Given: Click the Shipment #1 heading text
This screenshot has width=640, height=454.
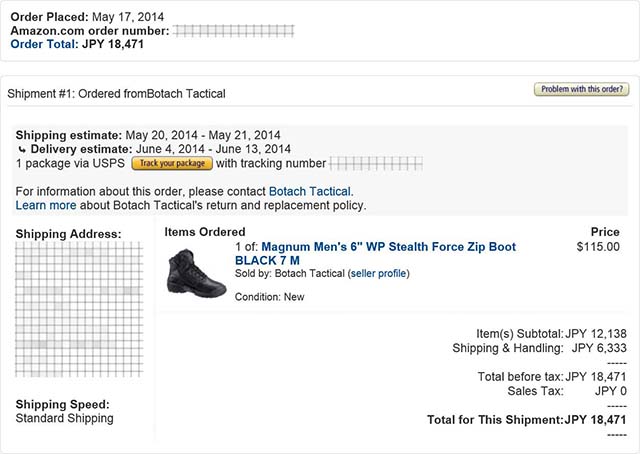Looking at the screenshot, I should 116,93.
